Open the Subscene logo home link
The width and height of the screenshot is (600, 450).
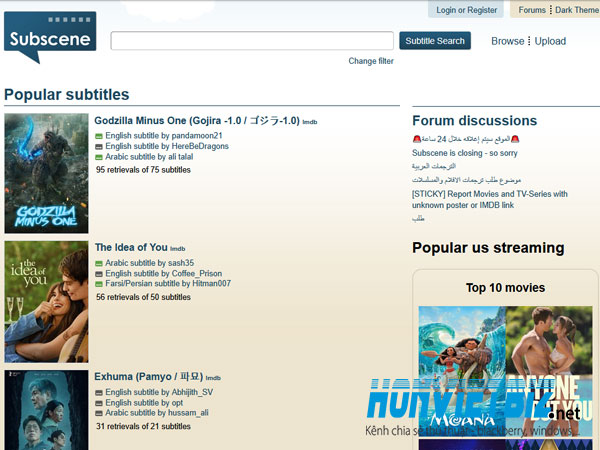click(x=50, y=37)
